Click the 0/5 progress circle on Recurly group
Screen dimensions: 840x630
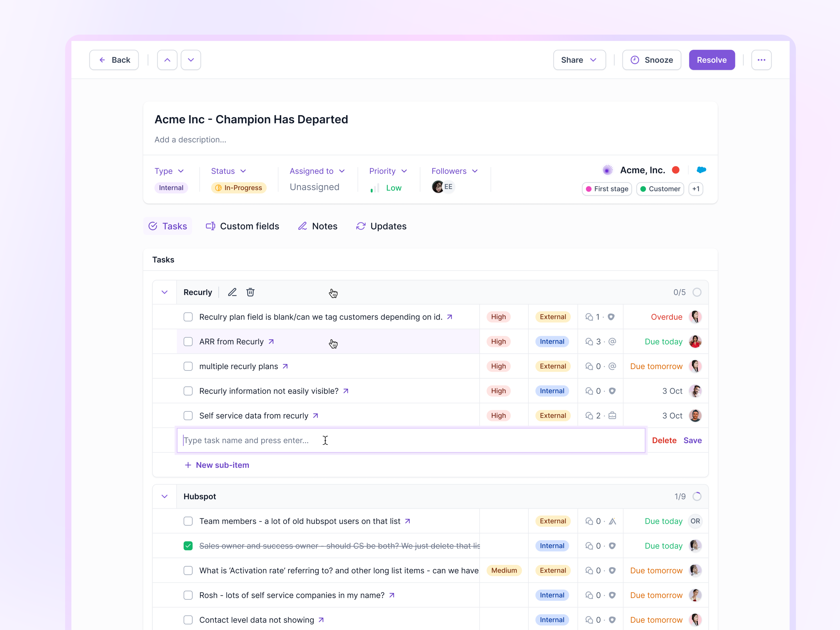pos(697,292)
